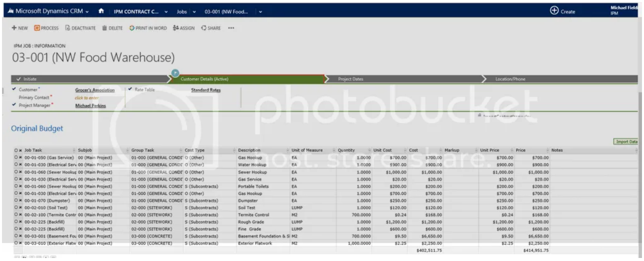Toggle the select-all circle in grid header

pos(16,150)
